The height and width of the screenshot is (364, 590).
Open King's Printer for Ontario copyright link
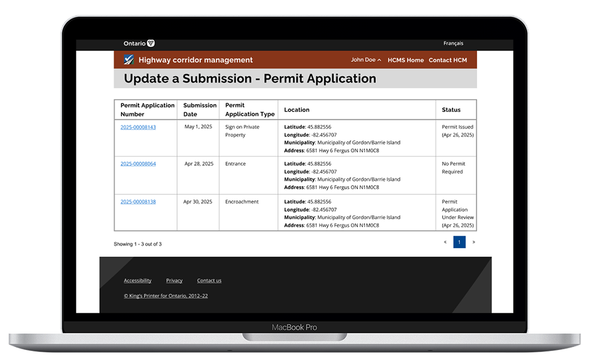click(166, 296)
